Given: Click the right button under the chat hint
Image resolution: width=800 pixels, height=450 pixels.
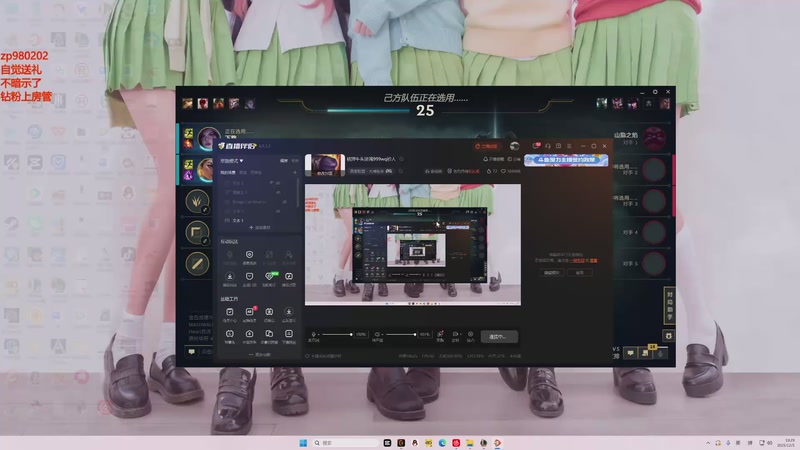Looking at the screenshot, I should (580, 272).
